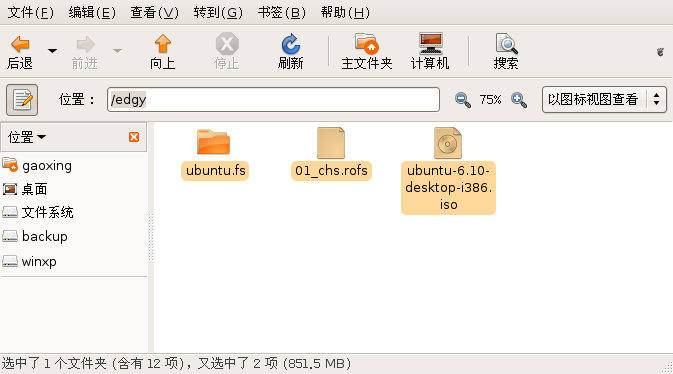The image size is (673, 374).
Task: Click the status bar selection summary text
Action: (x=176, y=364)
